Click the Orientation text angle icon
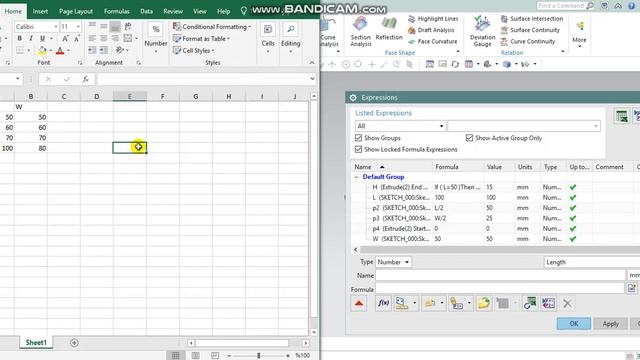Screen dimensions: 640x360 [x=120, y=50]
